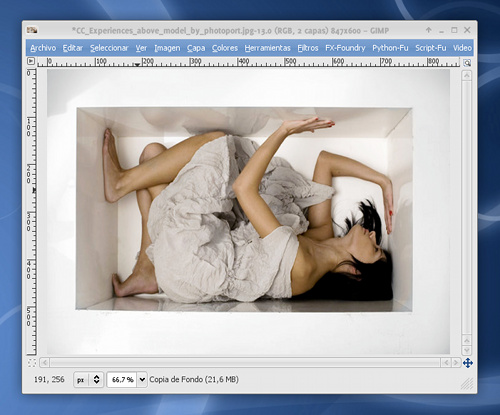
Task: Click the navigation preview cross-arrows icon
Action: (468, 363)
